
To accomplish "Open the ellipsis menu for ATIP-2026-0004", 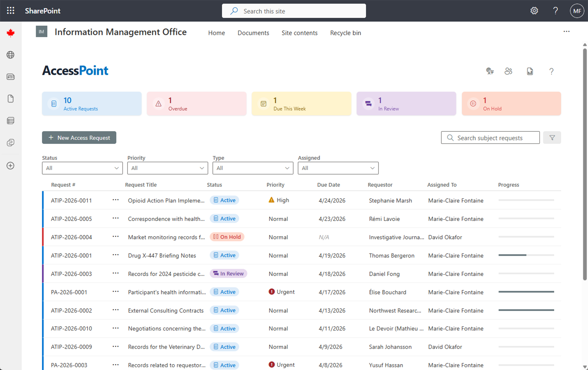I will pos(115,237).
